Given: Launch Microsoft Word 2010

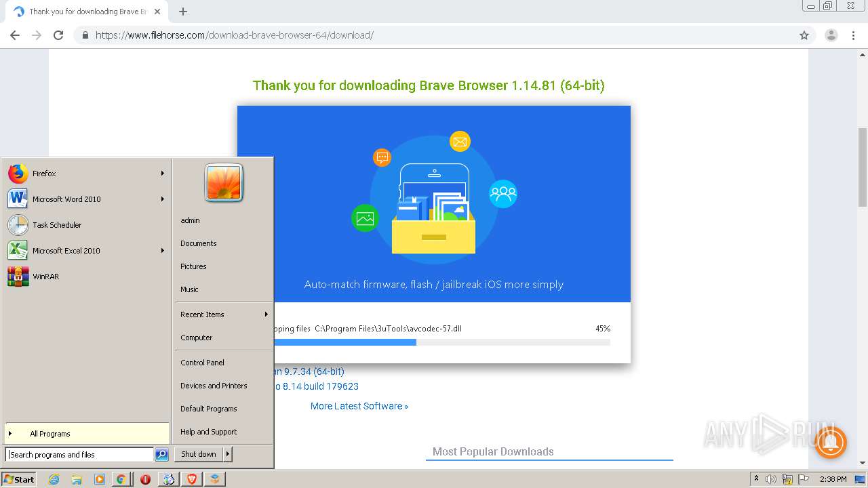Looking at the screenshot, I should coord(87,199).
